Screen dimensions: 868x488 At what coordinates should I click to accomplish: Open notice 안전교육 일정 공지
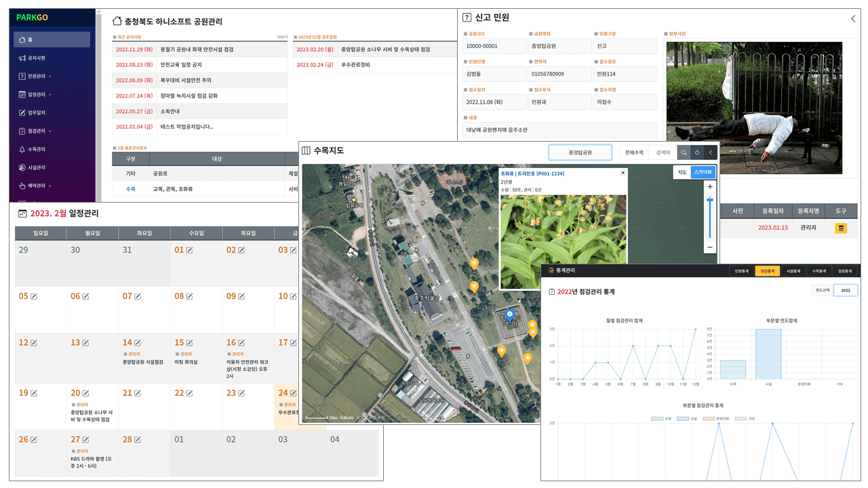pyautogui.click(x=181, y=65)
